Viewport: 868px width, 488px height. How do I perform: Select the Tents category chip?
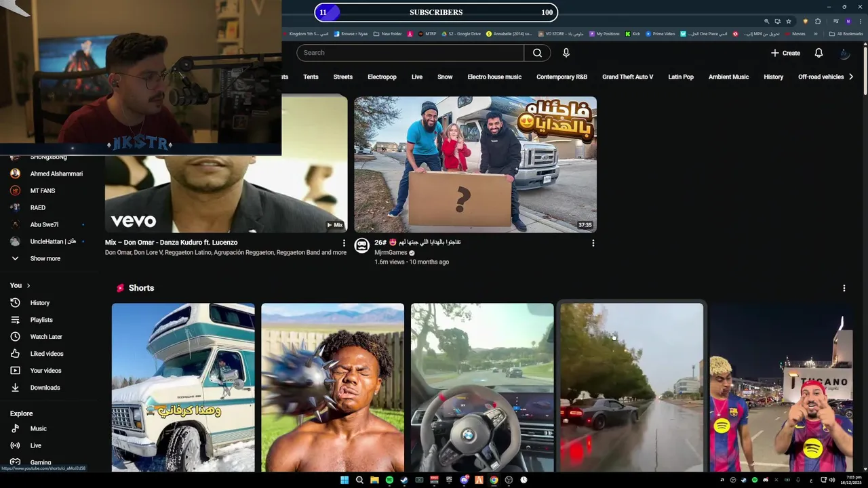[x=311, y=77]
